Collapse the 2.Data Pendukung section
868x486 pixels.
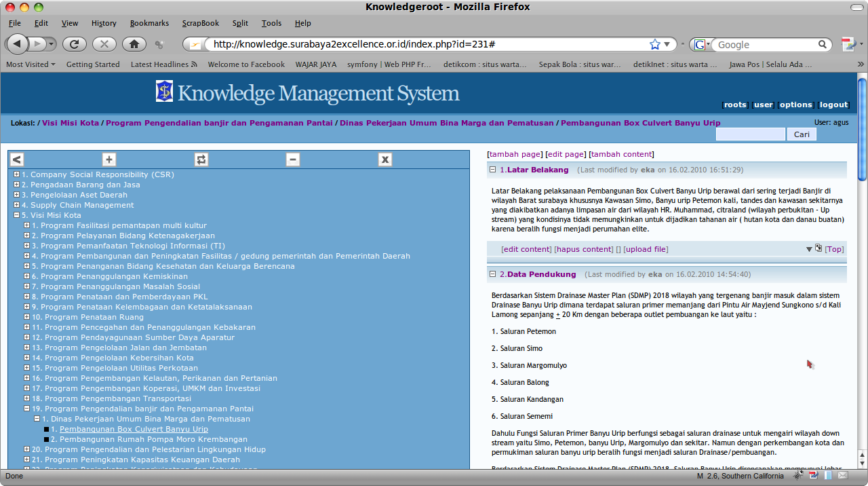coord(493,274)
